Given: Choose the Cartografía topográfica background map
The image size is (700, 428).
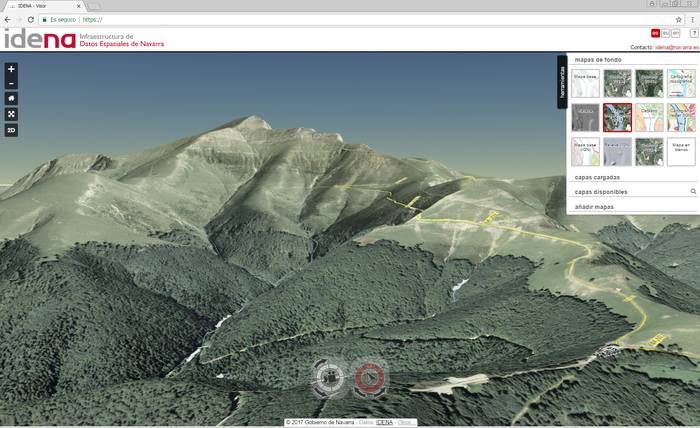Looking at the screenshot, I should (x=681, y=83).
